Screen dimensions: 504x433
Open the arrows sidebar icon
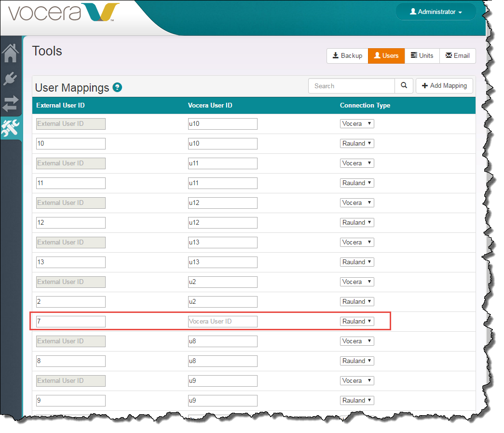(10, 104)
